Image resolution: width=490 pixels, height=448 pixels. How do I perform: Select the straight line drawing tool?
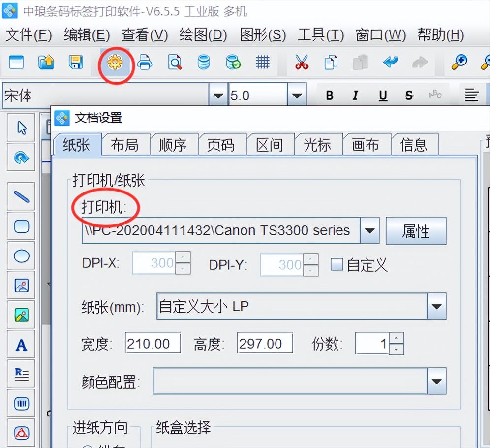pyautogui.click(x=21, y=197)
